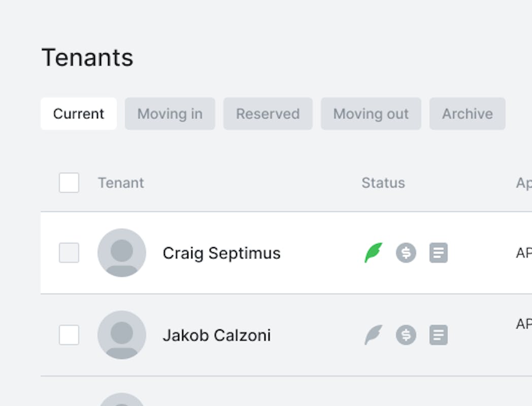Viewport: 532px width, 406px height.
Task: Click Jakob Calzoni's gray feather status icon
Action: (x=373, y=335)
